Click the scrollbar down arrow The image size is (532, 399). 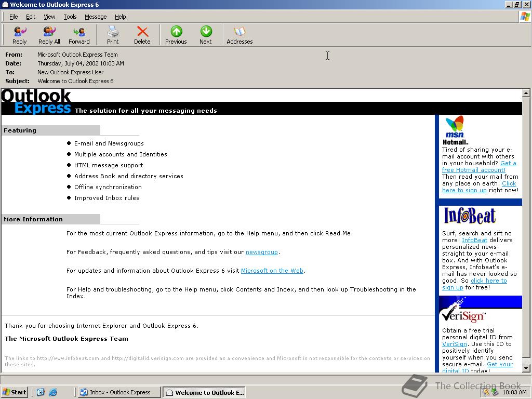pyautogui.click(x=526, y=368)
